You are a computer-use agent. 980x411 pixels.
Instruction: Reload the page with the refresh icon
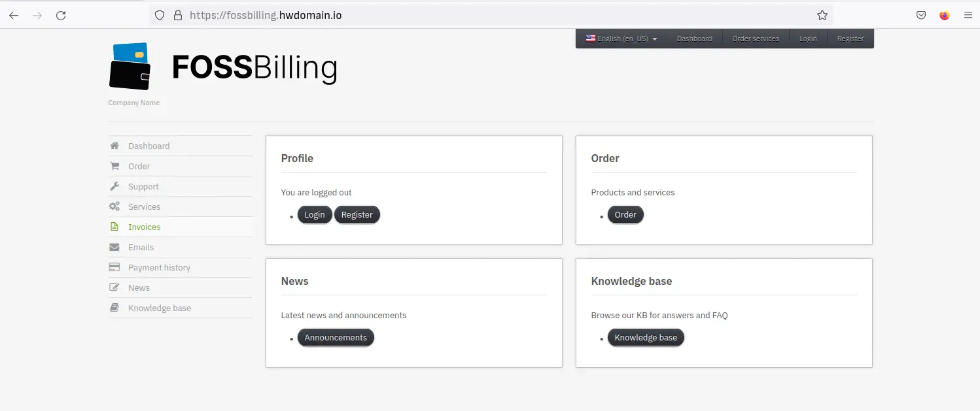[61, 15]
